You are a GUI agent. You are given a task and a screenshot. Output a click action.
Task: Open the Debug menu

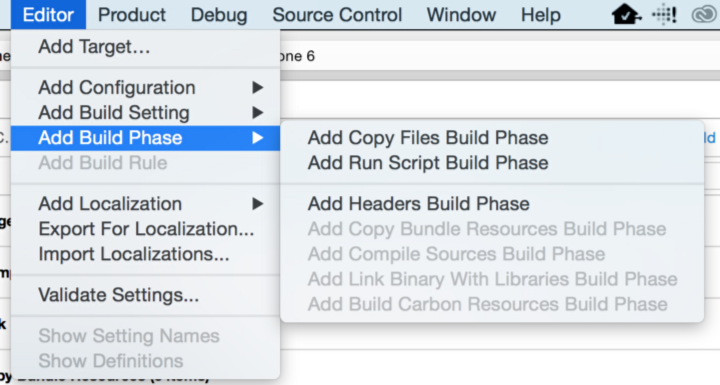tap(219, 15)
